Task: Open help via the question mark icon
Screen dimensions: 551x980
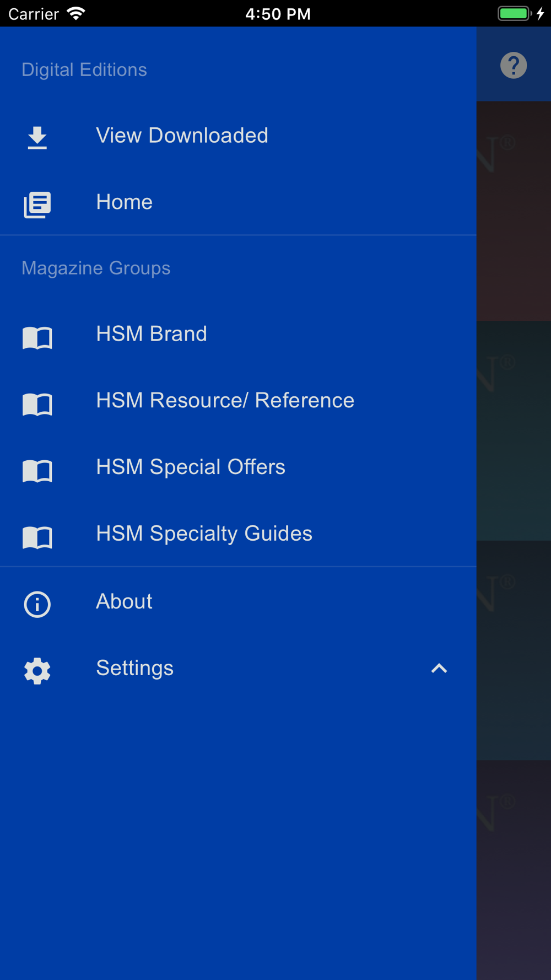Action: 513,66
